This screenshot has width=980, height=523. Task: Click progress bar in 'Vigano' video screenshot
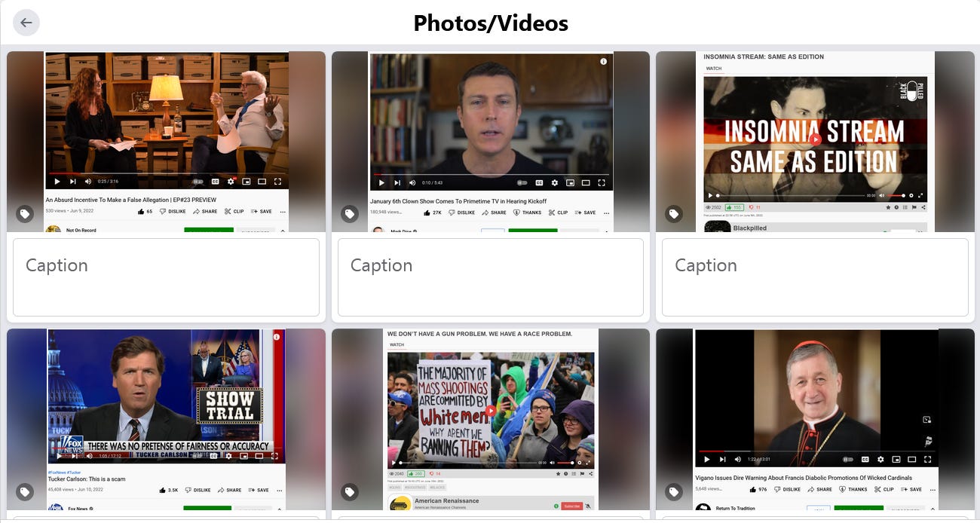click(816, 451)
